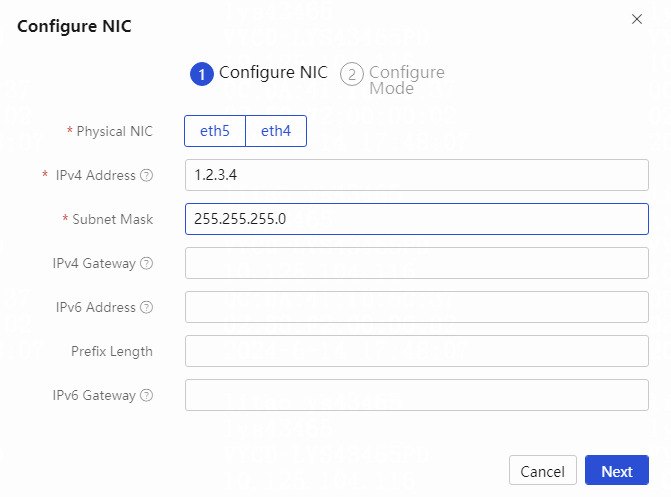The image size is (671, 497).
Task: Click the Subnet Mask label
Action: pos(113,219)
